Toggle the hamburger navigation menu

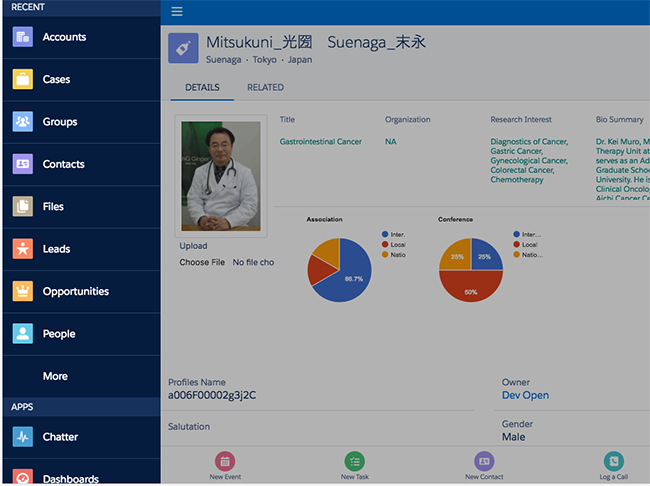point(177,12)
